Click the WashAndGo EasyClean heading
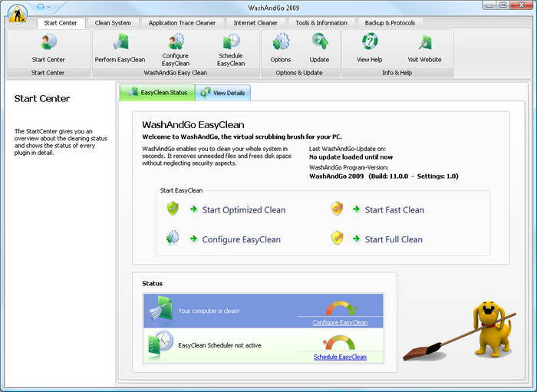Viewport: 537px width, 392px height. click(193, 124)
